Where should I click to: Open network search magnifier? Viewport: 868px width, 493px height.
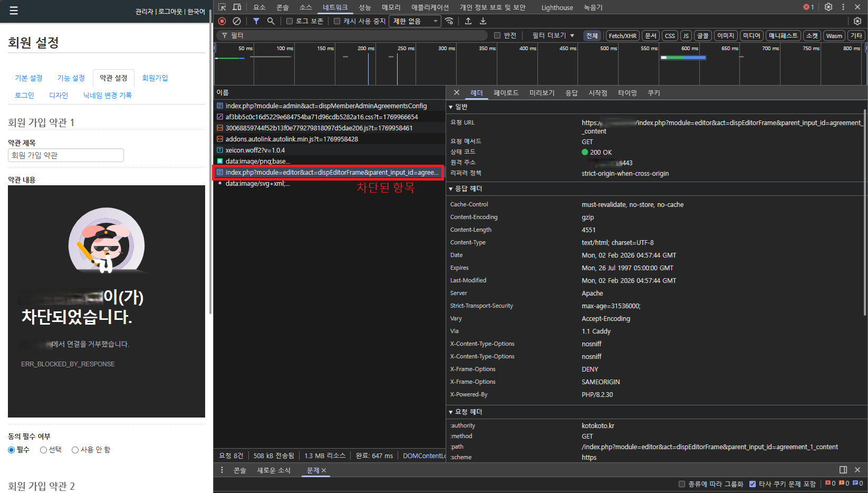point(271,21)
